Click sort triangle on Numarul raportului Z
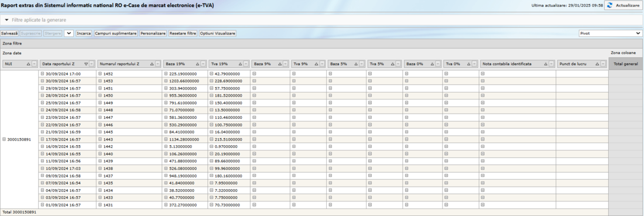644x216 pixels. pos(152,64)
